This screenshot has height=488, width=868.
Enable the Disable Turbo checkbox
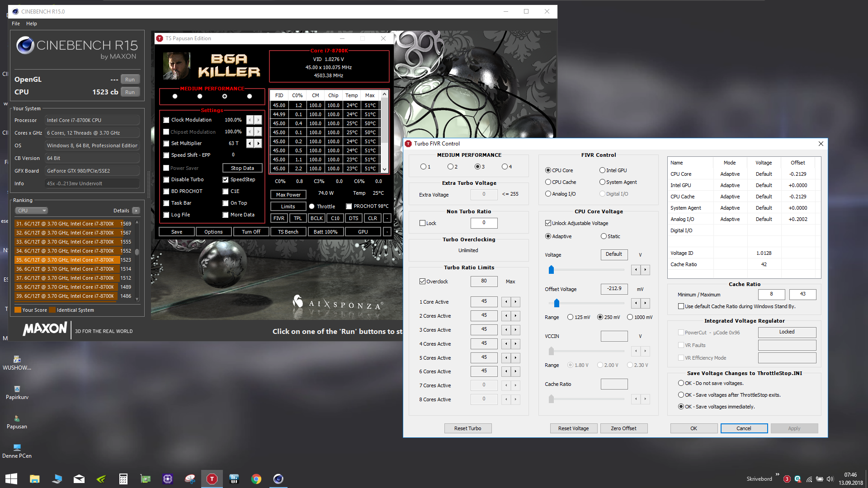click(166, 179)
